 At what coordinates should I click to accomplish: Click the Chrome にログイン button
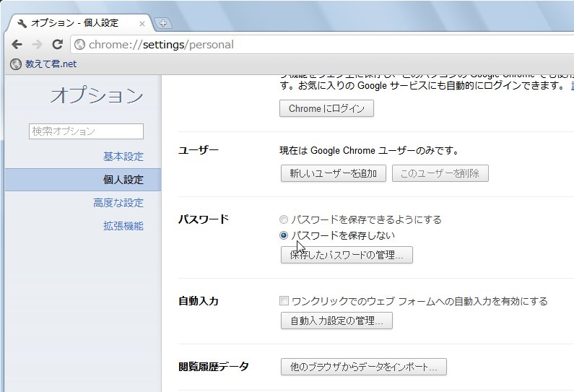pyautogui.click(x=326, y=108)
